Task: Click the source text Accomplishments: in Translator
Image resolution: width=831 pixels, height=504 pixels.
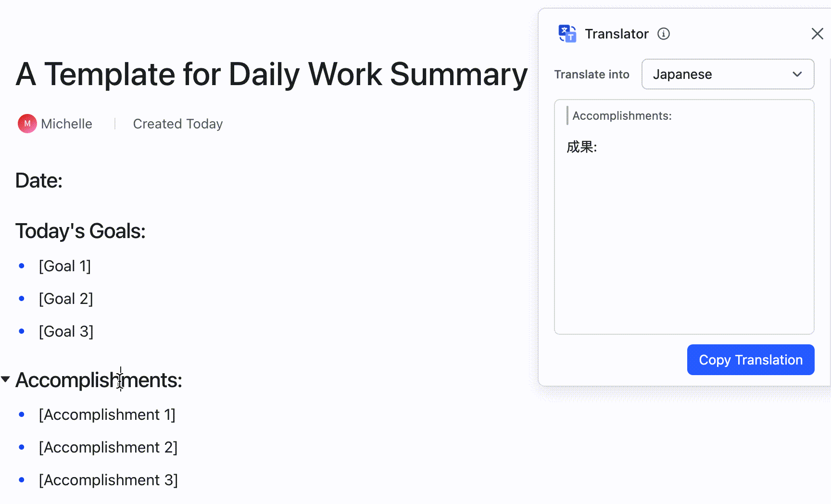Action: pyautogui.click(x=622, y=116)
